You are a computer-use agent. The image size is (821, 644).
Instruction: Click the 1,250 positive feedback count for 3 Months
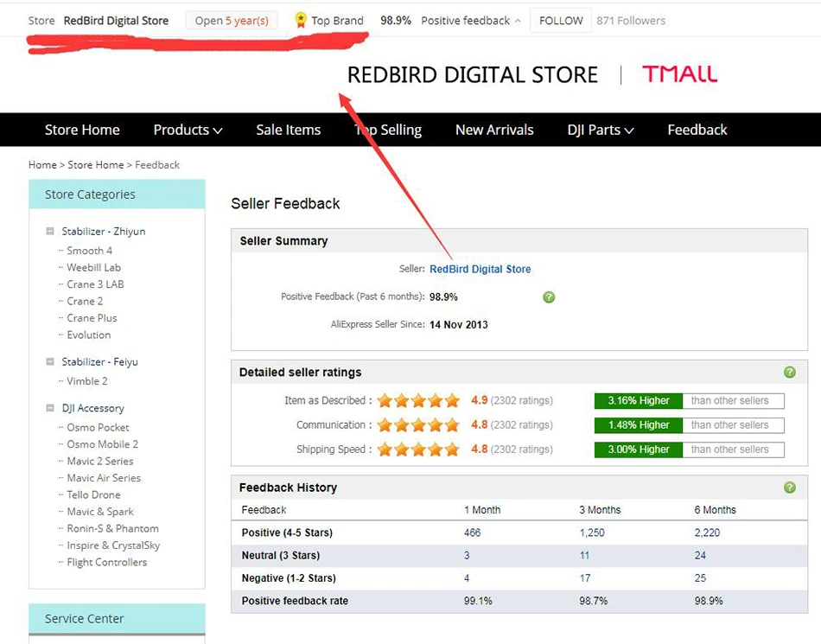coord(592,532)
